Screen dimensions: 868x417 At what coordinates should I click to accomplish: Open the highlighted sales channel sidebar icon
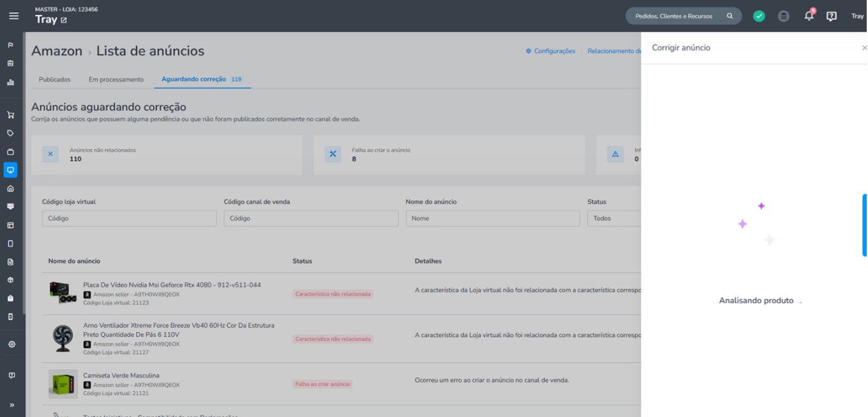click(10, 170)
